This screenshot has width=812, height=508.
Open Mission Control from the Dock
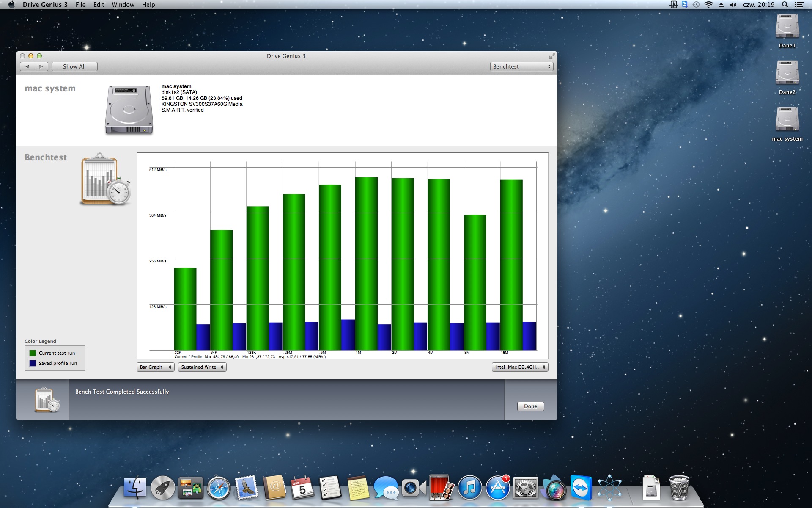pyautogui.click(x=191, y=488)
